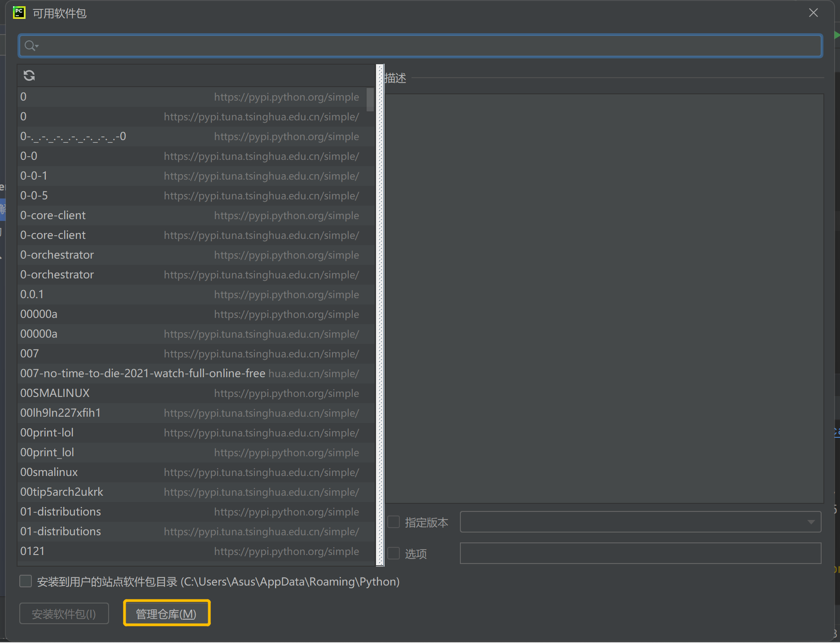Enable the options checkbox

394,553
